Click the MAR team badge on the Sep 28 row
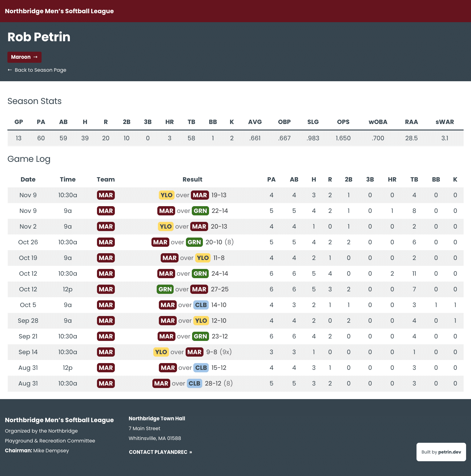The image size is (471, 476). (106, 321)
